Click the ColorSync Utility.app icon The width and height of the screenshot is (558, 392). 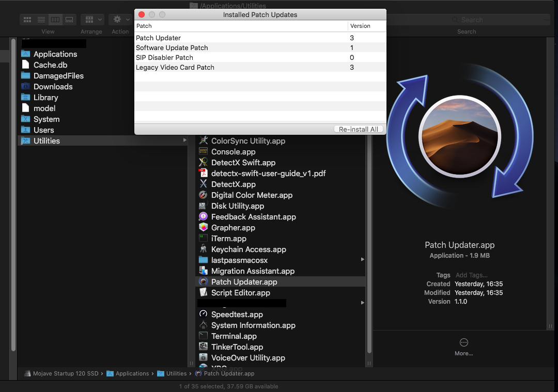click(x=203, y=140)
